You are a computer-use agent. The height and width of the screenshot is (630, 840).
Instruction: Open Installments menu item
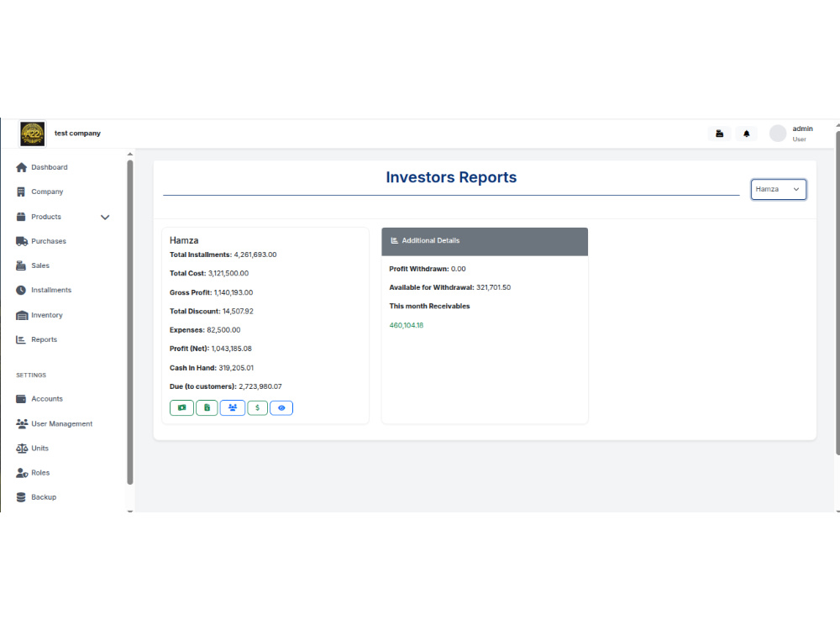pyautogui.click(x=51, y=291)
